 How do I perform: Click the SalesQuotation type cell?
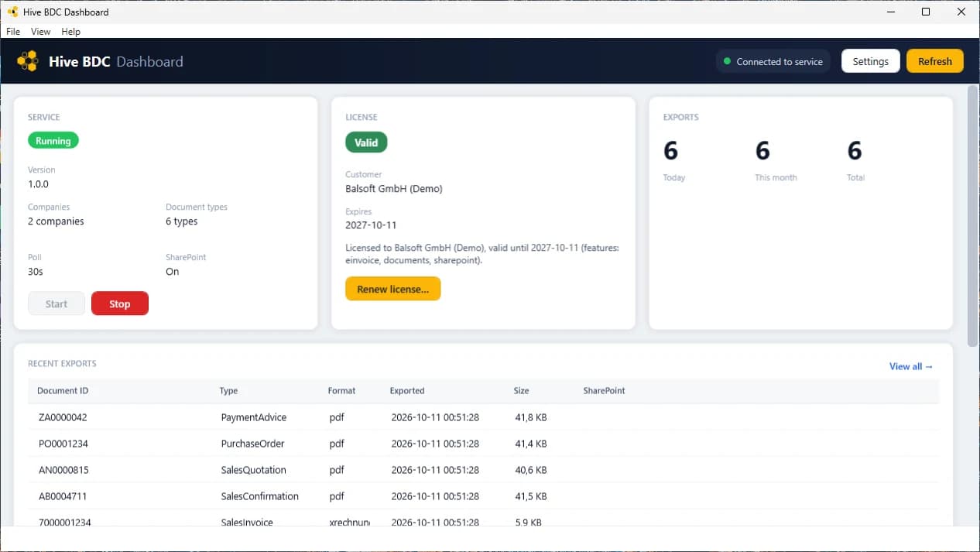pyautogui.click(x=253, y=470)
